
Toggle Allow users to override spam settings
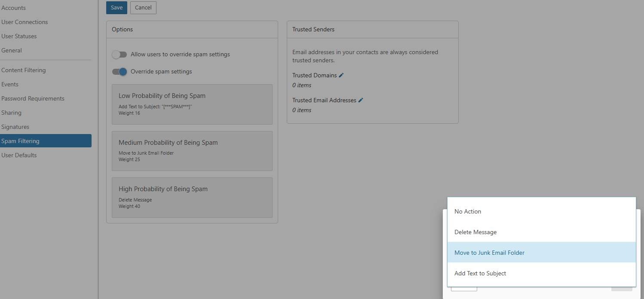point(120,55)
